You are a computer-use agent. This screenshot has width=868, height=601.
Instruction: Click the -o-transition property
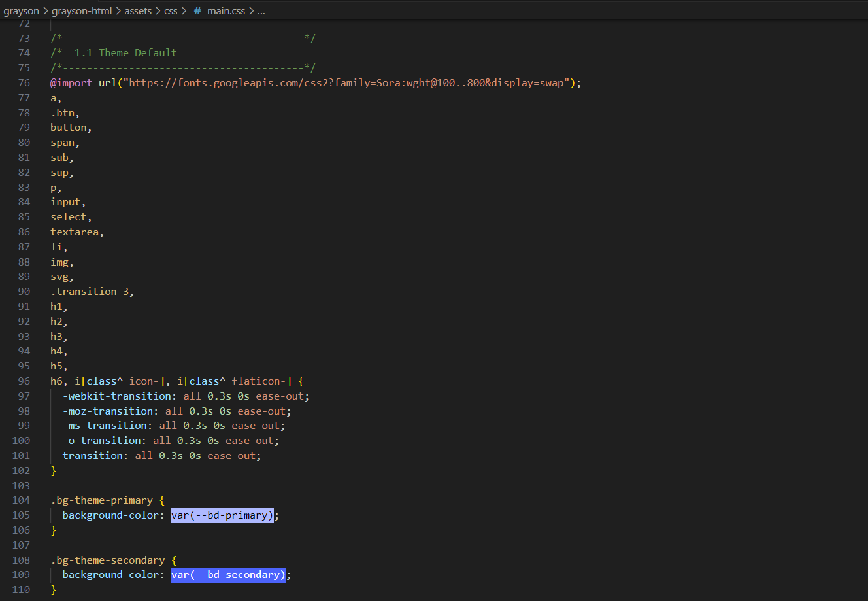point(101,441)
